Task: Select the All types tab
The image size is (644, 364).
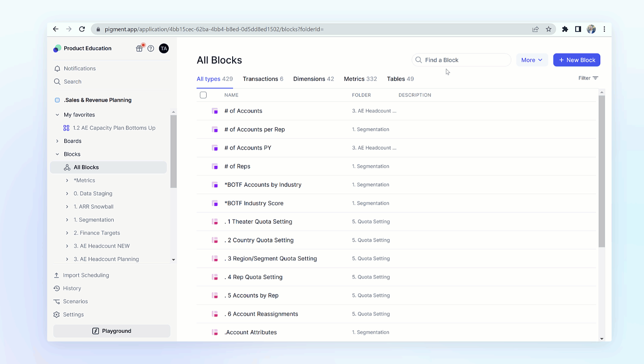Action: [x=215, y=79]
